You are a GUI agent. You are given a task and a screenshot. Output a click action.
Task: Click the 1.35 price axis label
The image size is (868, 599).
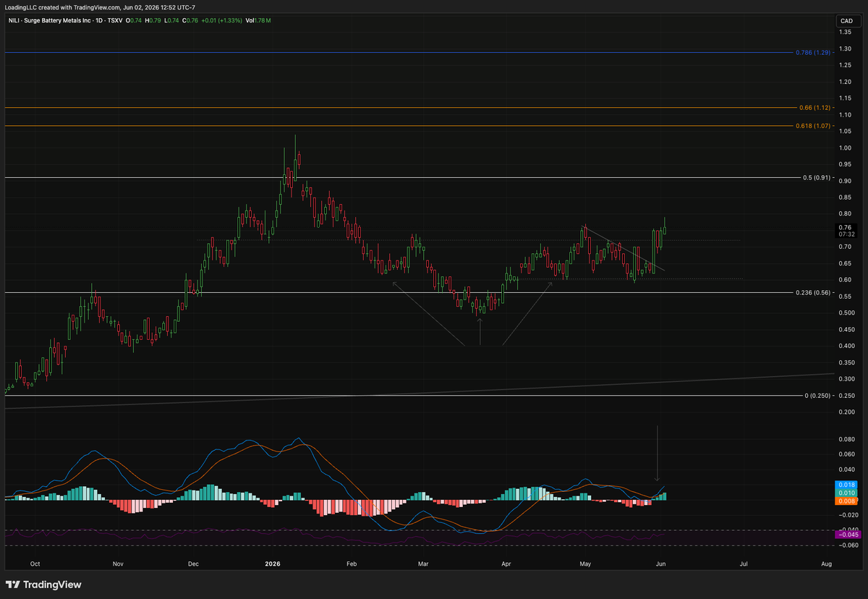844,33
